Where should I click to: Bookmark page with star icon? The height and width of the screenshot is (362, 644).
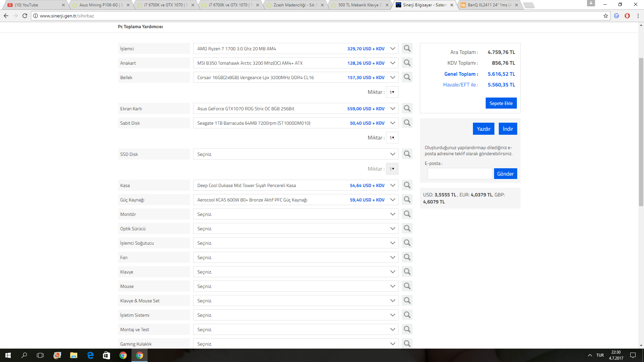pos(605,16)
